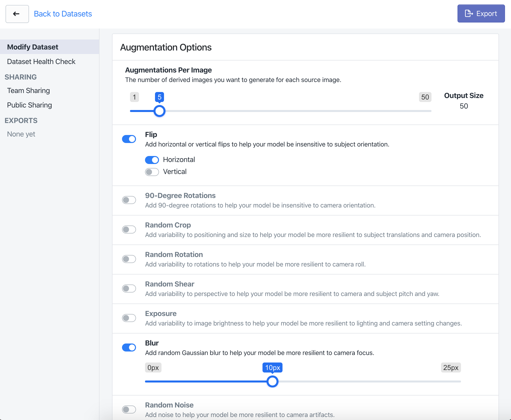The image size is (511, 420).
Task: Turn off the Horizontal flip toggle
Action: pos(152,160)
